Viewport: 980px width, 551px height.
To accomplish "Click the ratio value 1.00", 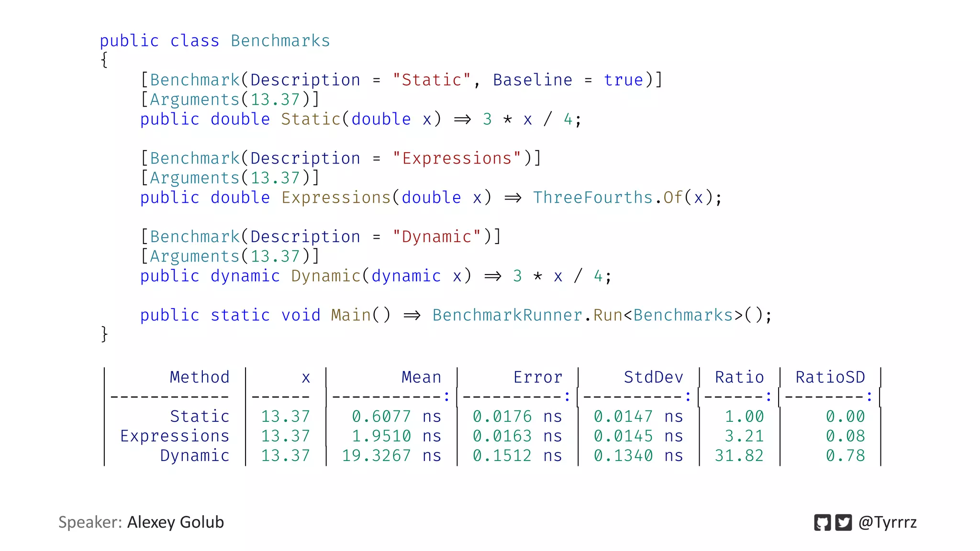I will point(745,417).
